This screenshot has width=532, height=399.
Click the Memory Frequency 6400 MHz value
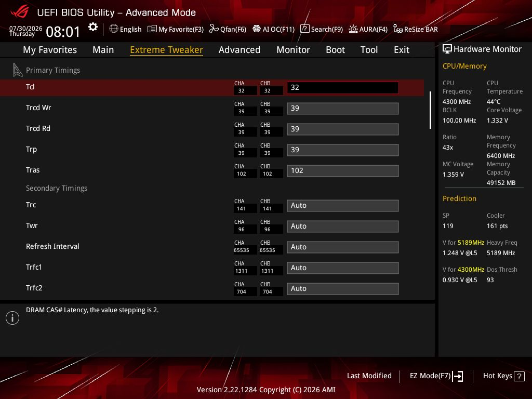(501, 156)
